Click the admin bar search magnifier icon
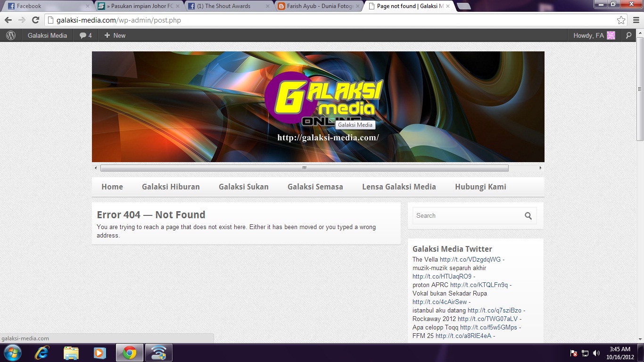 click(628, 35)
